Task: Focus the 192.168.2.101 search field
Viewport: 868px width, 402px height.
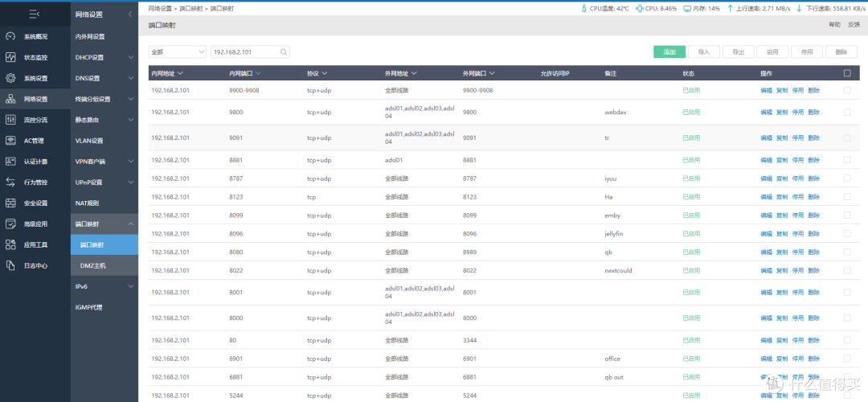Action: click(250, 52)
